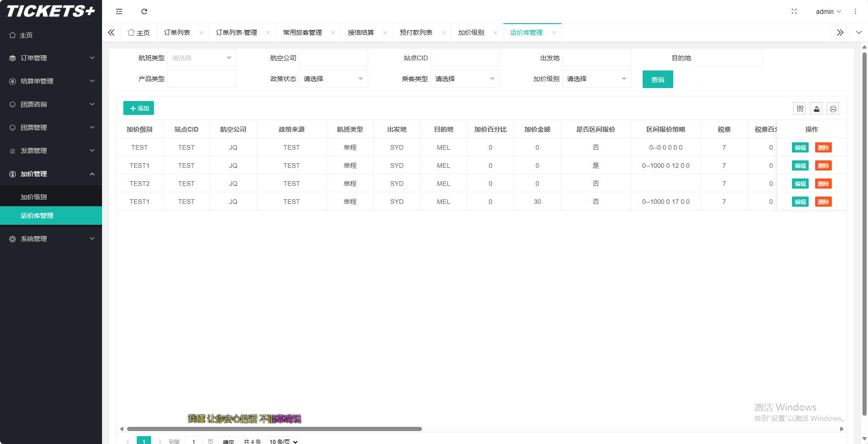Toggle fullscreen mode icon
The image size is (868, 444).
coord(794,12)
